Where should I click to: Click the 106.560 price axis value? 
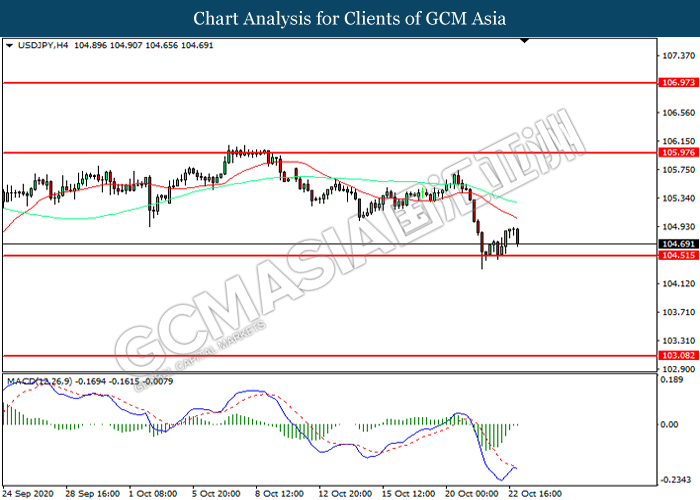(678, 113)
